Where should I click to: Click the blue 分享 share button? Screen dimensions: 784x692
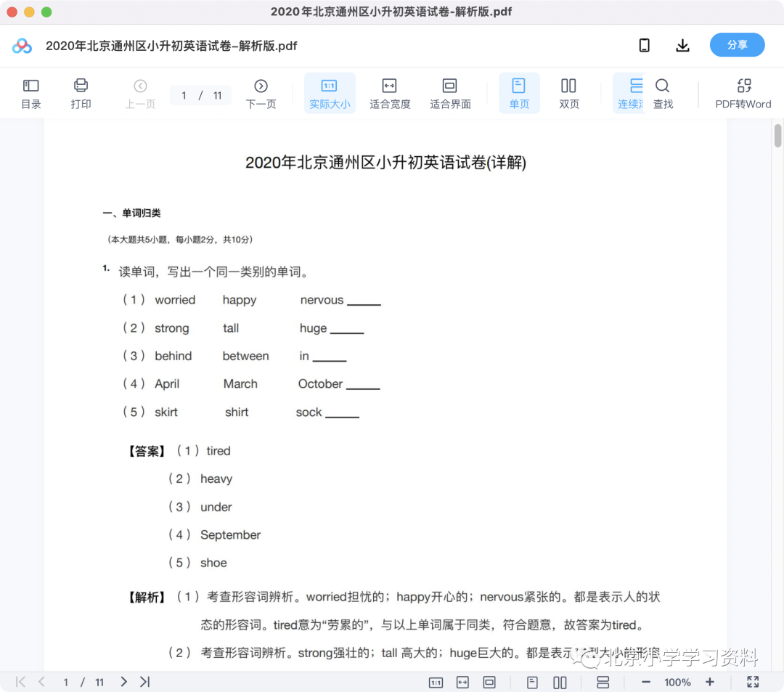[737, 45]
